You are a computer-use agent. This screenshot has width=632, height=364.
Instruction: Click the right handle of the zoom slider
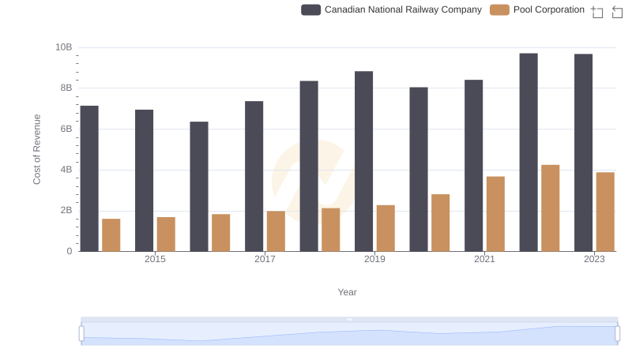[x=617, y=333]
